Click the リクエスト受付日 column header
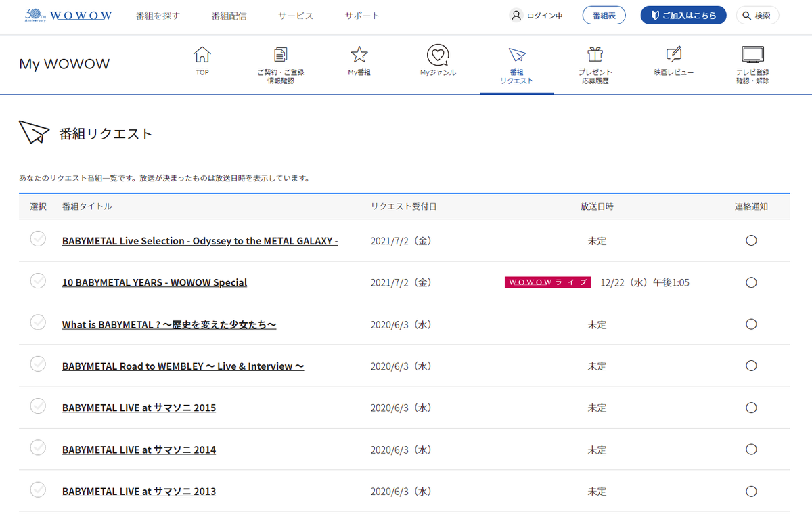The width and height of the screenshot is (812, 524). click(403, 206)
